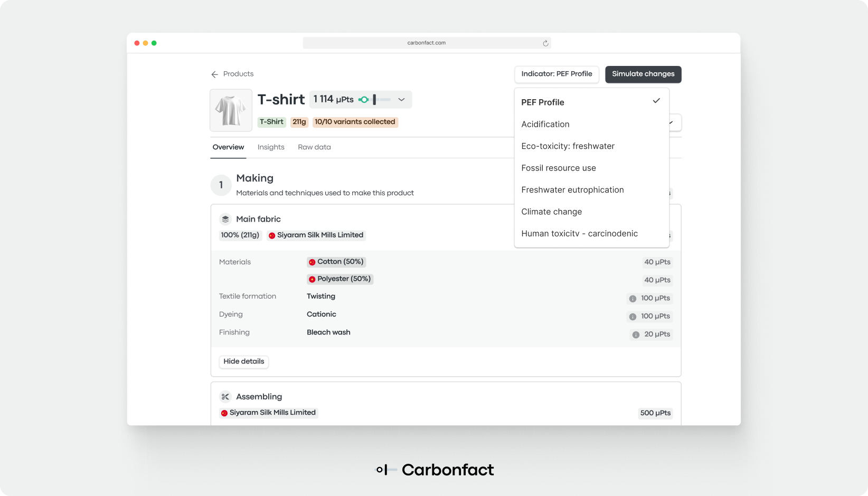Click the scissors icon next to Assembling
The height and width of the screenshot is (496, 868).
click(x=225, y=397)
